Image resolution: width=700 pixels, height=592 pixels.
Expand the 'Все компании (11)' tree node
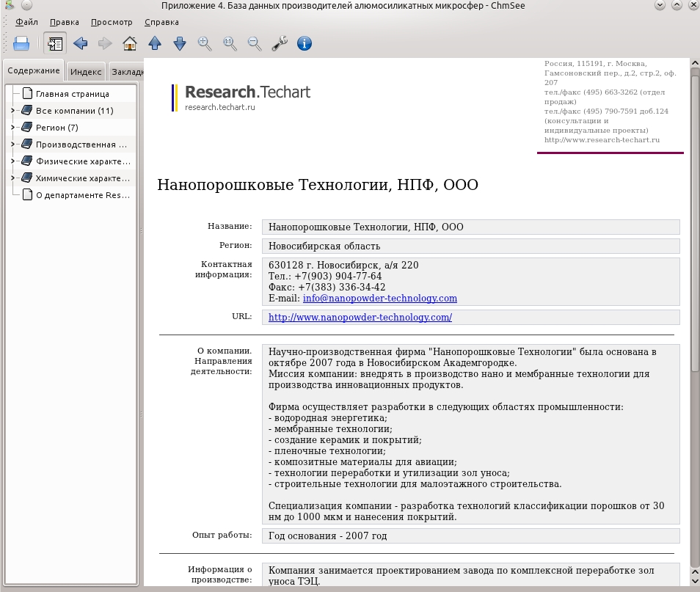click(x=12, y=110)
